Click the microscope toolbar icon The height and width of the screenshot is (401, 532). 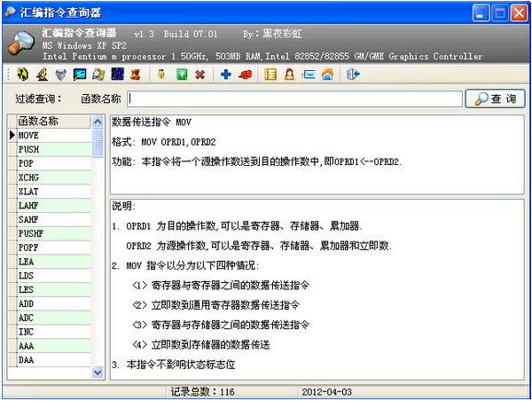click(42, 74)
